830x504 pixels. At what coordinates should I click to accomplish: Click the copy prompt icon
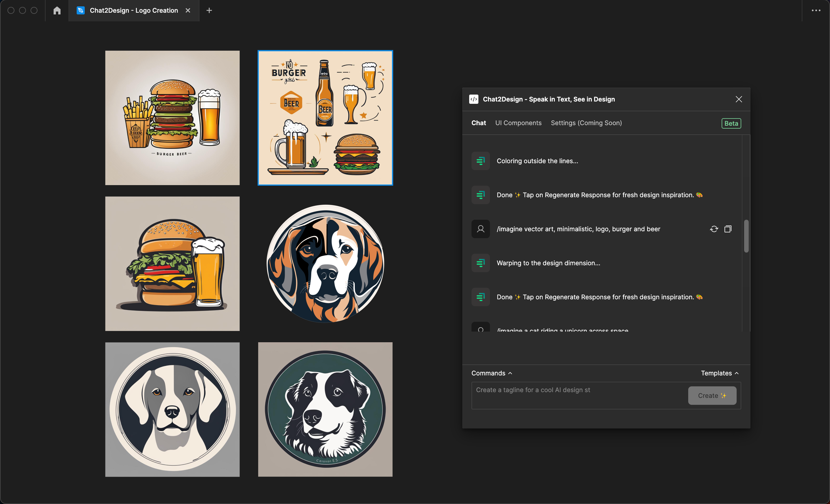[728, 229]
